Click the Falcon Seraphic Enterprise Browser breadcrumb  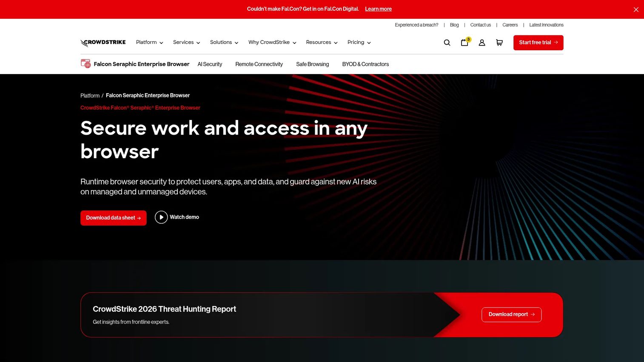coord(148,96)
